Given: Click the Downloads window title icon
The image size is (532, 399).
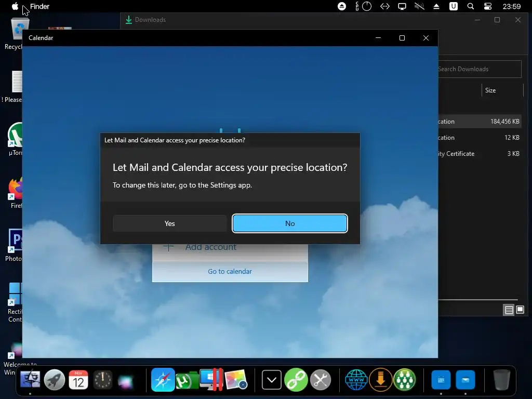Looking at the screenshot, I should coord(129,20).
